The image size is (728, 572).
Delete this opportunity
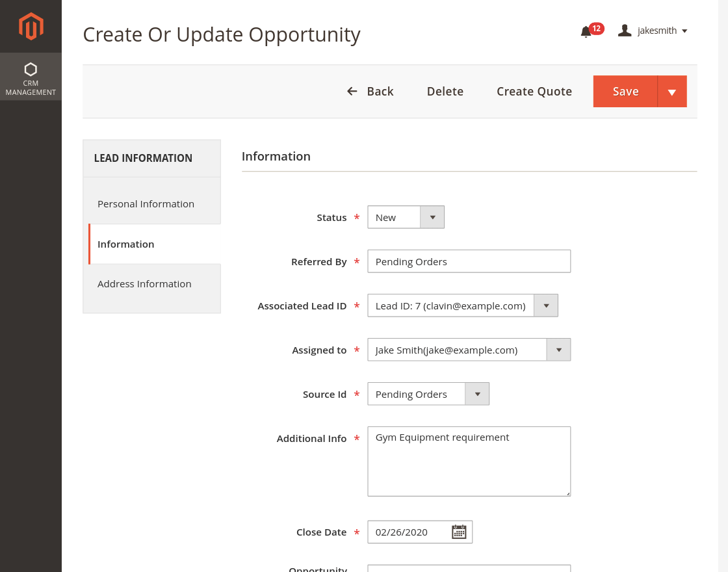445,91
